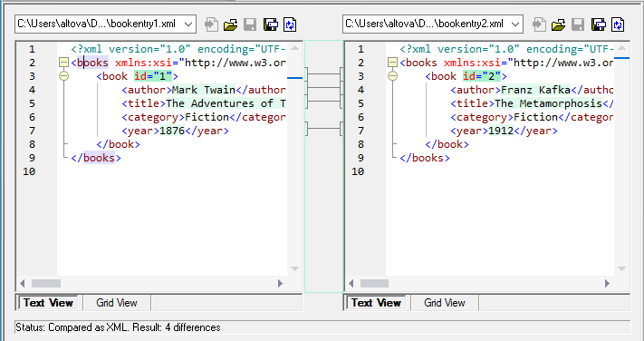Switch to the right pane's Grid View tab
The image size is (644, 341).
[x=445, y=303]
